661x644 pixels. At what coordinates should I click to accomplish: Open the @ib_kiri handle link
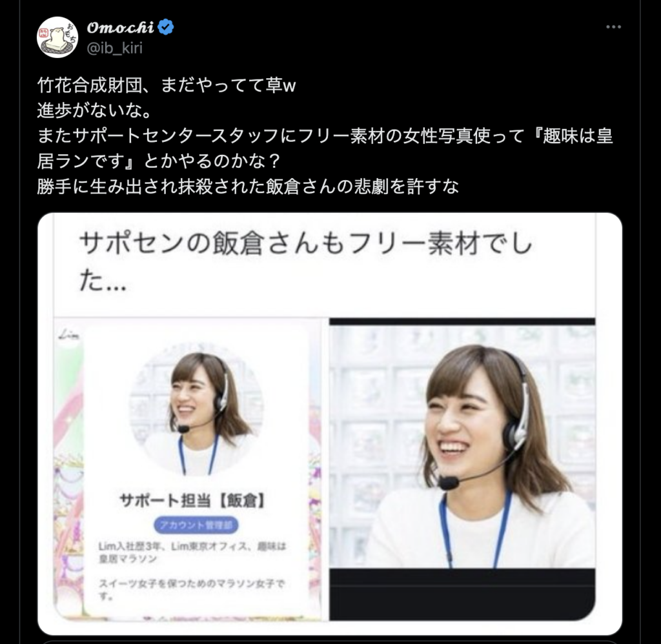tap(115, 48)
